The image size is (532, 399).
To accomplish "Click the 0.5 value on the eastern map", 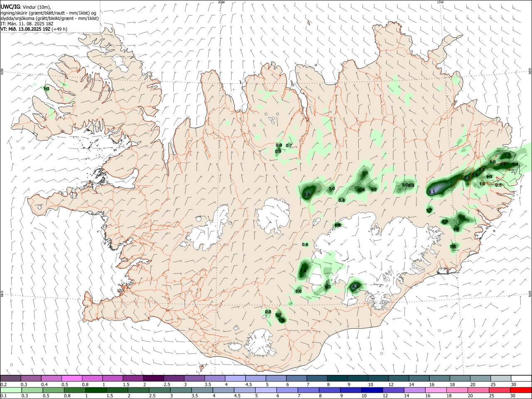I will [499, 185].
